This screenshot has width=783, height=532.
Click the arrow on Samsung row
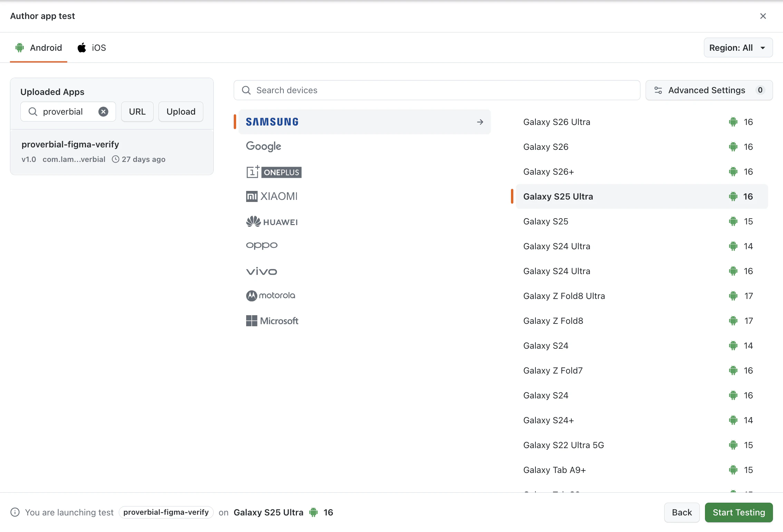coord(480,122)
